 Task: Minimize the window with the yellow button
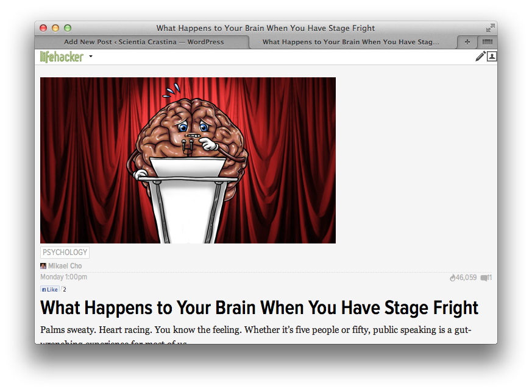[55, 28]
